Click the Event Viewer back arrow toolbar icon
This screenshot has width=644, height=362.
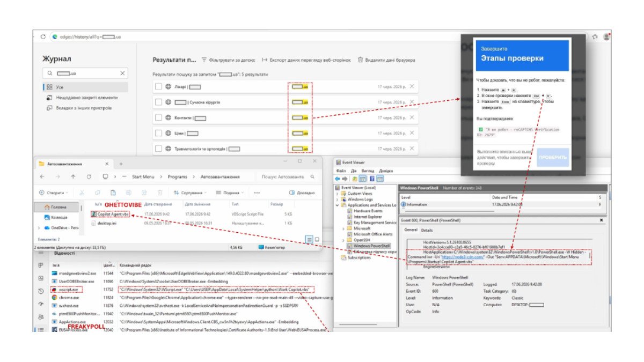click(x=338, y=179)
